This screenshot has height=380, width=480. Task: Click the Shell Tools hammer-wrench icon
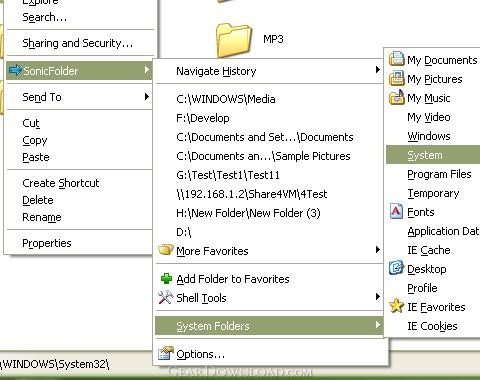point(166,297)
